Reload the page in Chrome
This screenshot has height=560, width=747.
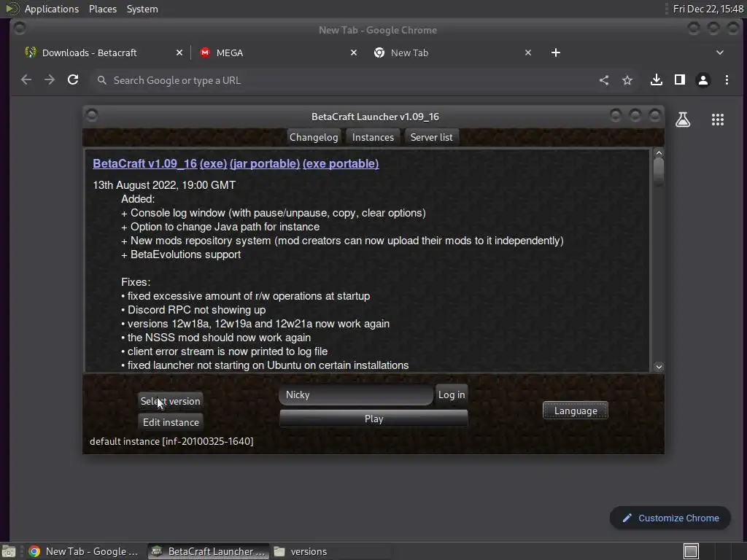pyautogui.click(x=73, y=80)
